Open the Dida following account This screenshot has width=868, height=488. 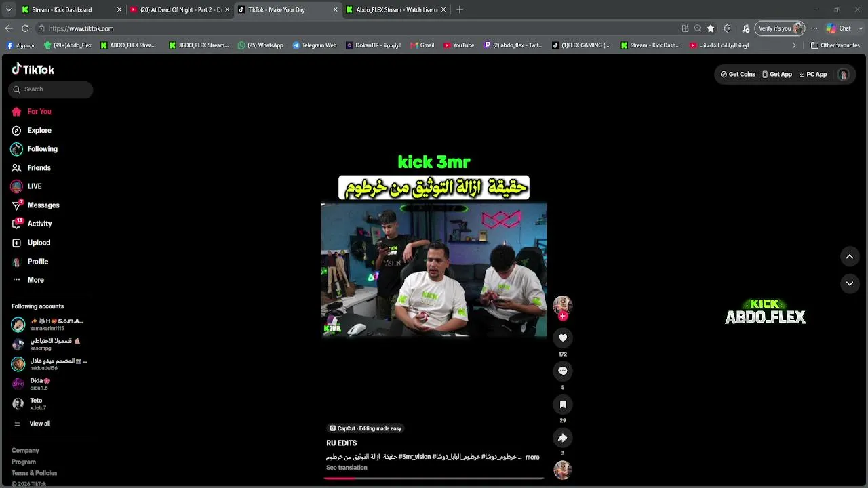point(31,384)
